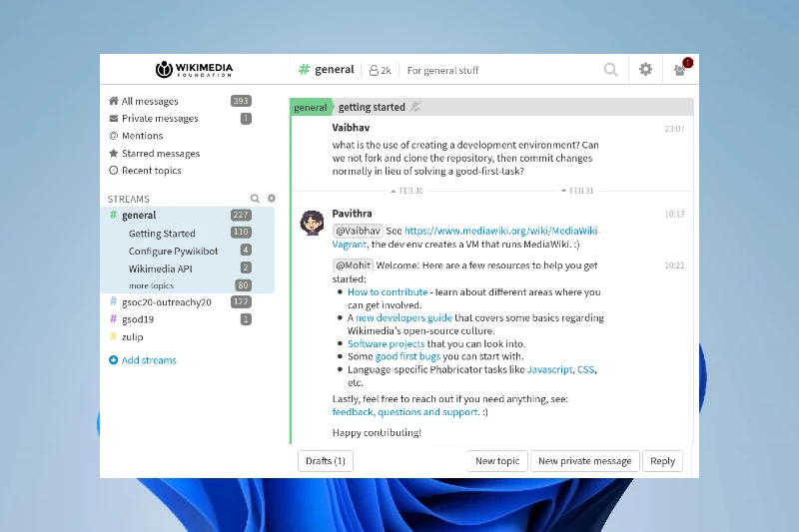Click the yellow hash icon of zulip stream
This screenshot has height=532, width=799.
coord(114,336)
